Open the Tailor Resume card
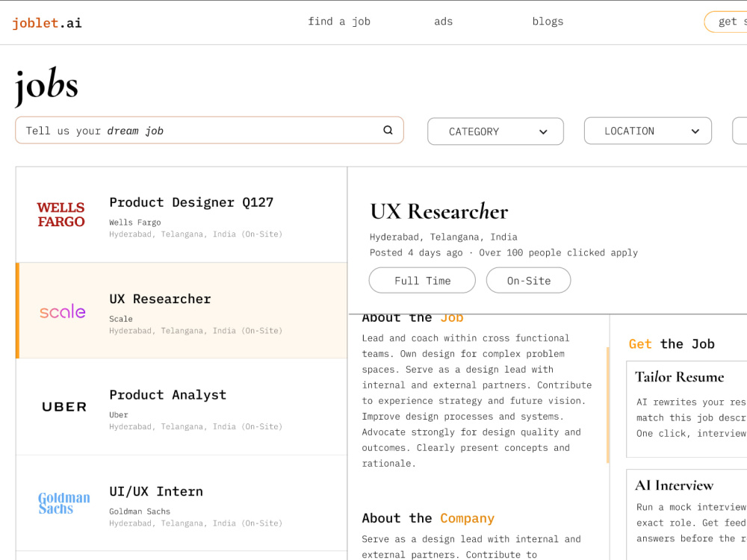This screenshot has height=560, width=747. 686,409
